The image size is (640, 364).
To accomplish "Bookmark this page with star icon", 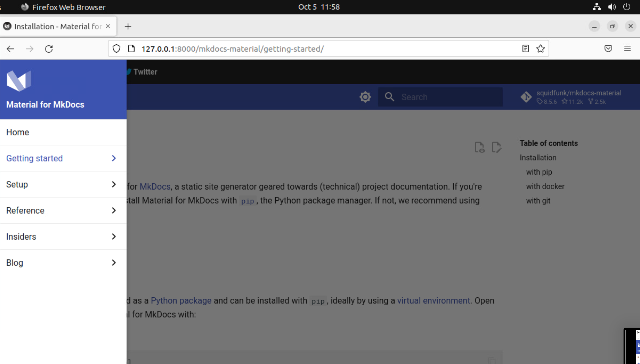I will [x=540, y=48].
